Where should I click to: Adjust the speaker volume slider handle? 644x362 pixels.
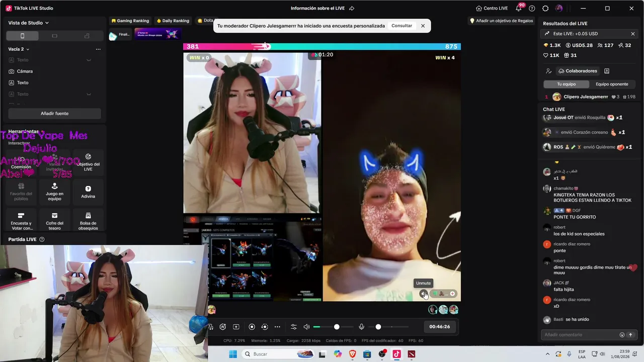[337, 327]
